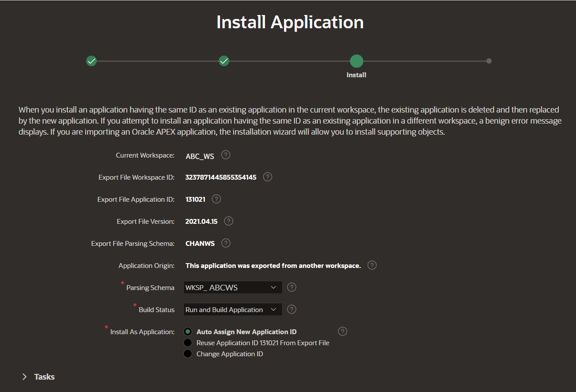
Task: Select Auto Assign New Application ID
Action: 188,332
